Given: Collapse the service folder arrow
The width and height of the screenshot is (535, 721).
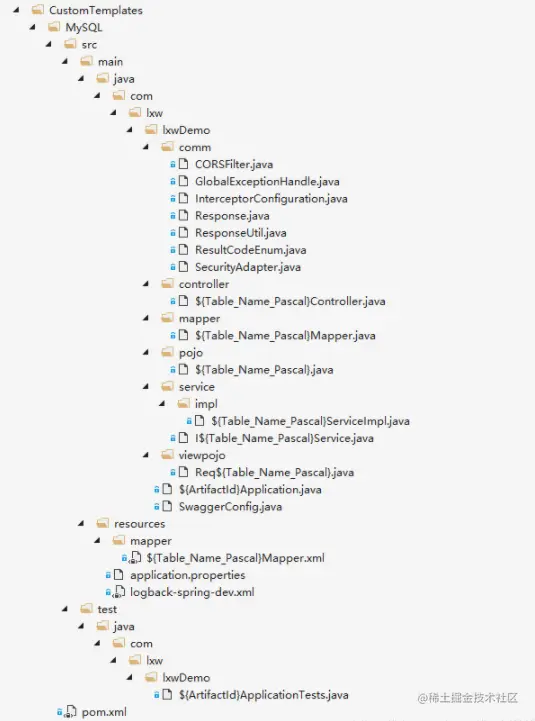Looking at the screenshot, I should [x=146, y=386].
